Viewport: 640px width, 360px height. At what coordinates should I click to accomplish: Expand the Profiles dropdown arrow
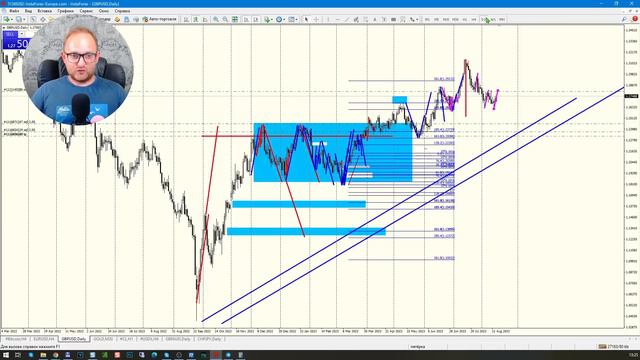pos(24,19)
